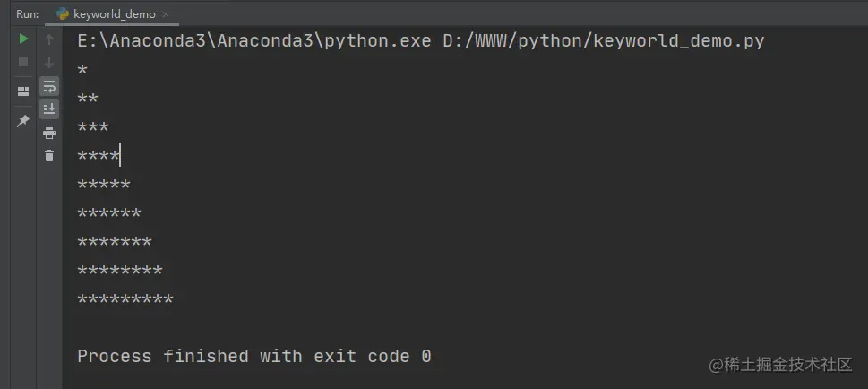Pin the run tab with the pin icon
Image resolution: width=868 pixels, height=389 pixels.
pyautogui.click(x=23, y=121)
